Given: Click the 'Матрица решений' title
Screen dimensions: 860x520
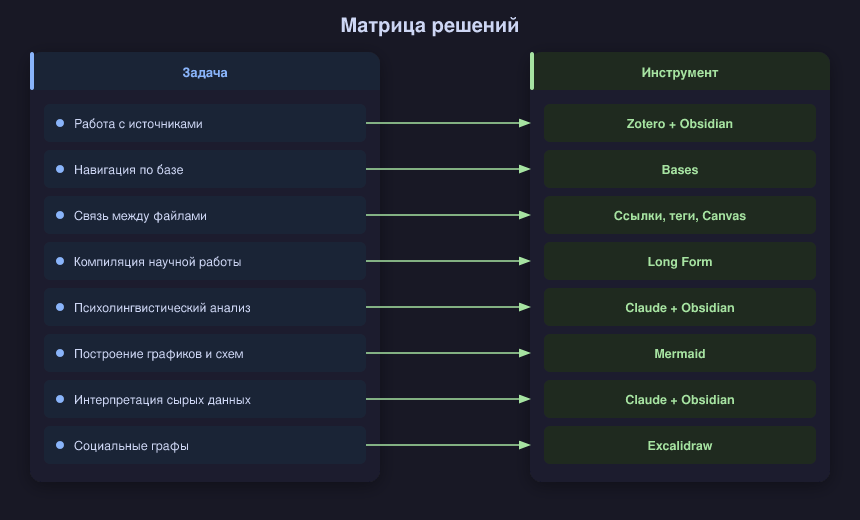Looking at the screenshot, I should [x=429, y=25].
